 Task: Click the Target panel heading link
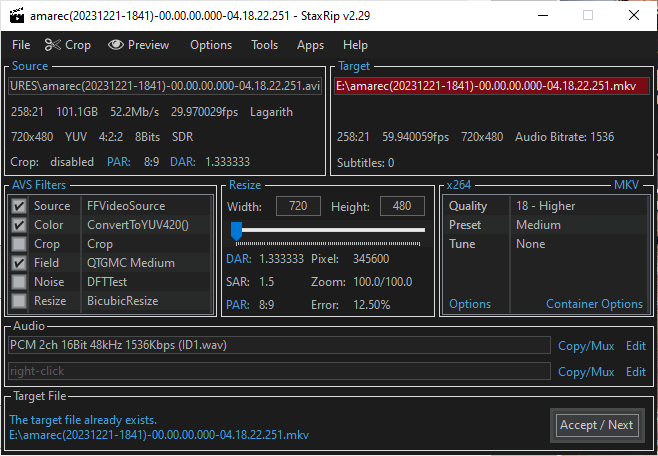354,66
